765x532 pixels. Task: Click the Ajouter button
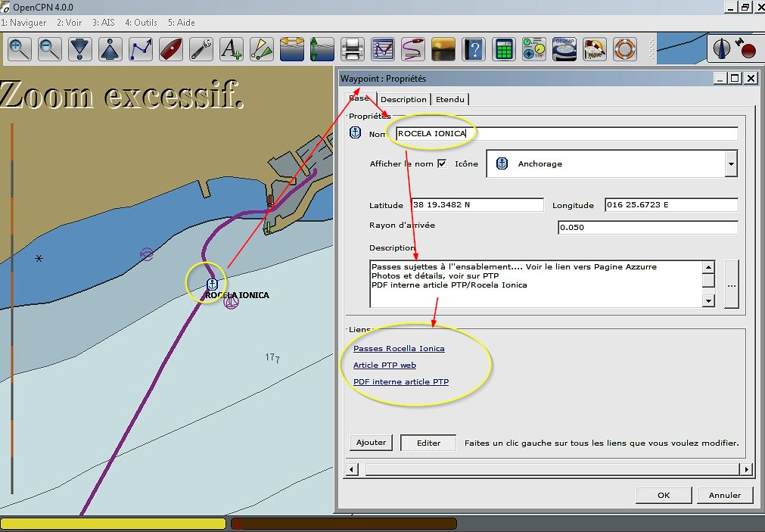(371, 443)
